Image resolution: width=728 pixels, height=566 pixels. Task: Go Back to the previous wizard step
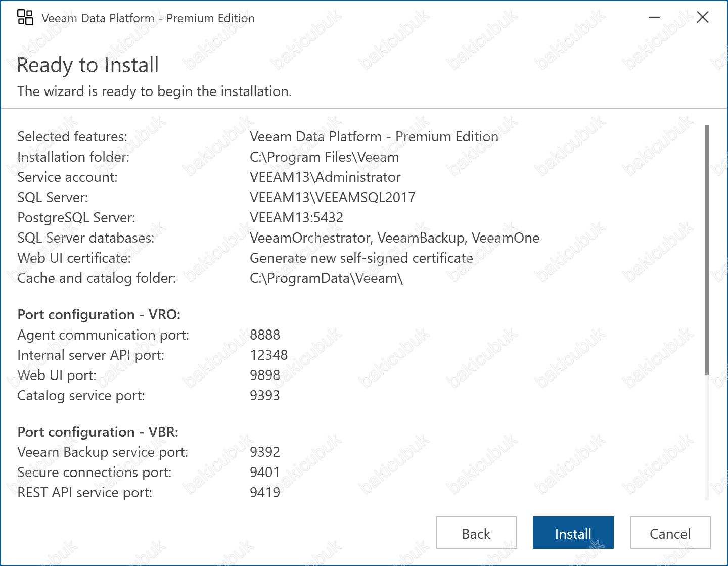[x=476, y=533]
